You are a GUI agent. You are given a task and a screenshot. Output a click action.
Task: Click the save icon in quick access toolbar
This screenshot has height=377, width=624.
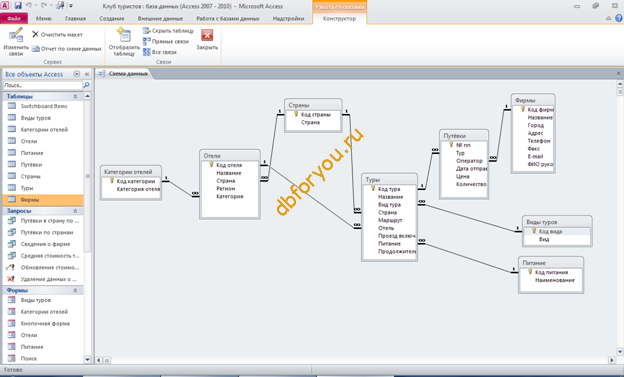click(x=18, y=6)
